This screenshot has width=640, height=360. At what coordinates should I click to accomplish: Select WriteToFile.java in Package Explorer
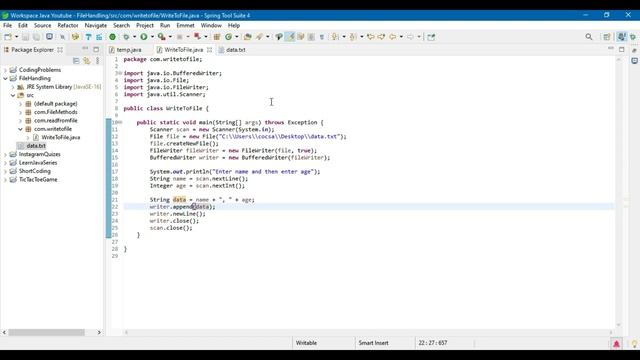(x=60, y=138)
